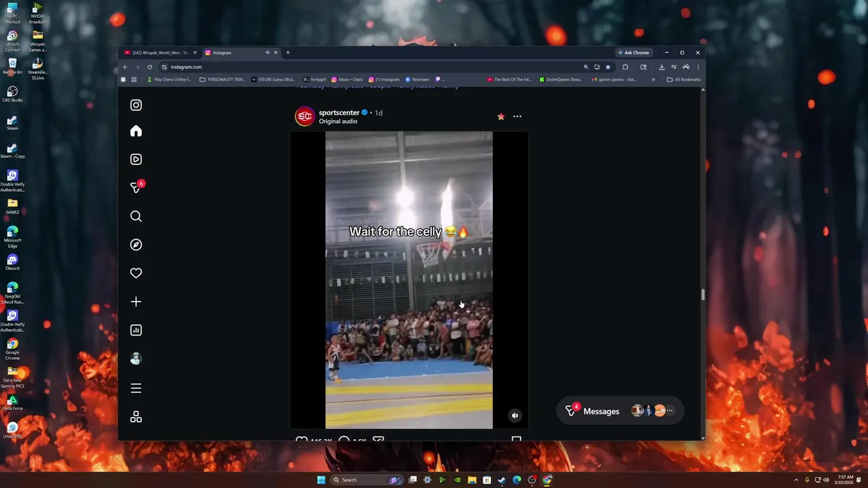Open Microsoft Edge from the taskbar
The height and width of the screenshot is (488, 868).
pyautogui.click(x=517, y=480)
